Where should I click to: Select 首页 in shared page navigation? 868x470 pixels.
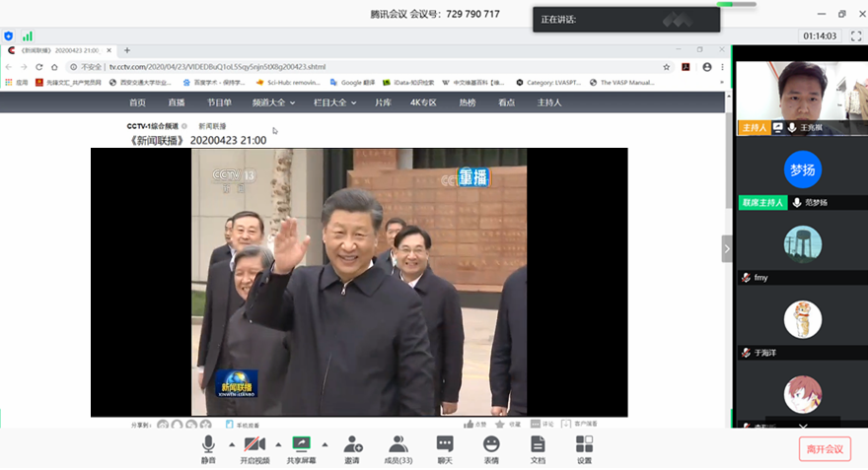point(137,102)
